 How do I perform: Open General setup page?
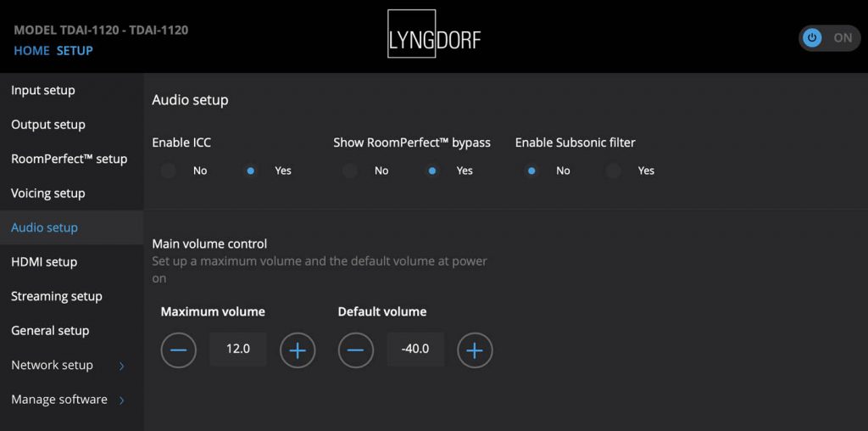[x=71, y=331]
